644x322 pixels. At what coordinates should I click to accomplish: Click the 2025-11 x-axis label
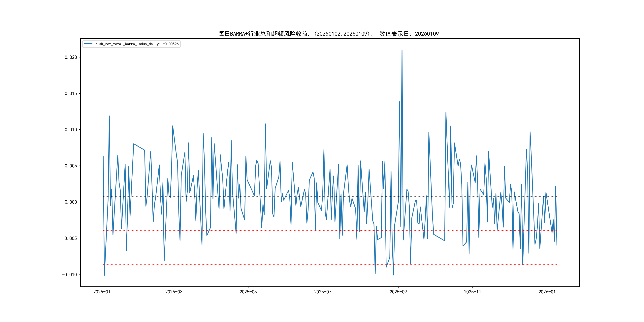point(472,292)
